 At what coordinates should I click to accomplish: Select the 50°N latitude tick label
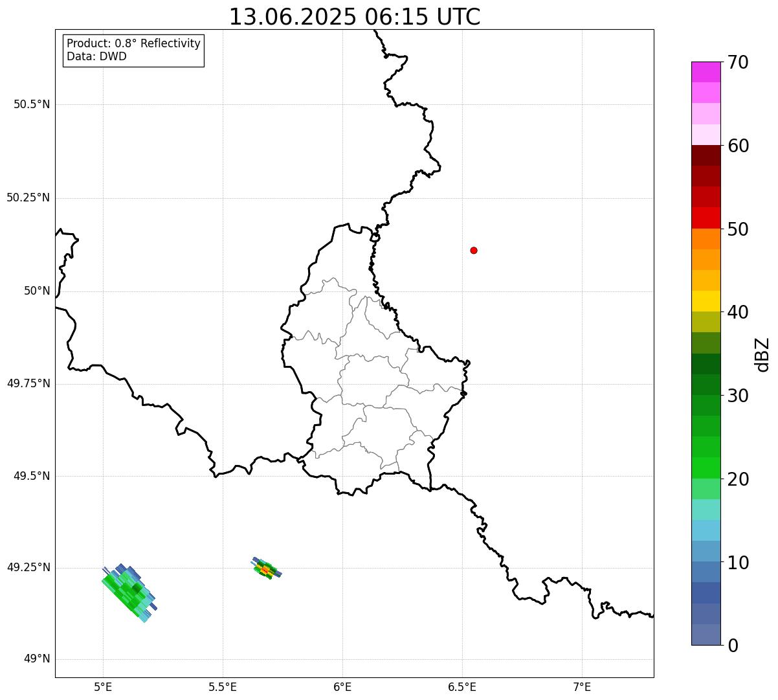(37, 291)
